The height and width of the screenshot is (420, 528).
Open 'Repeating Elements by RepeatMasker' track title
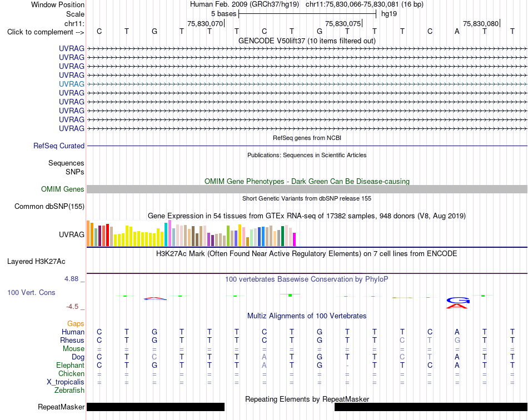coord(307,399)
